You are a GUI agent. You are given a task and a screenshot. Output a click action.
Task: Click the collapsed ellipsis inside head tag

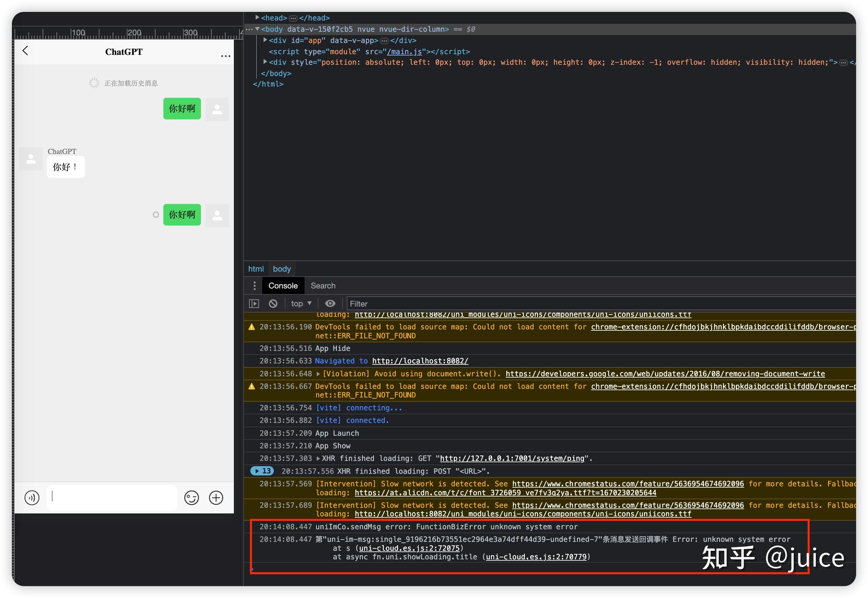293,18
